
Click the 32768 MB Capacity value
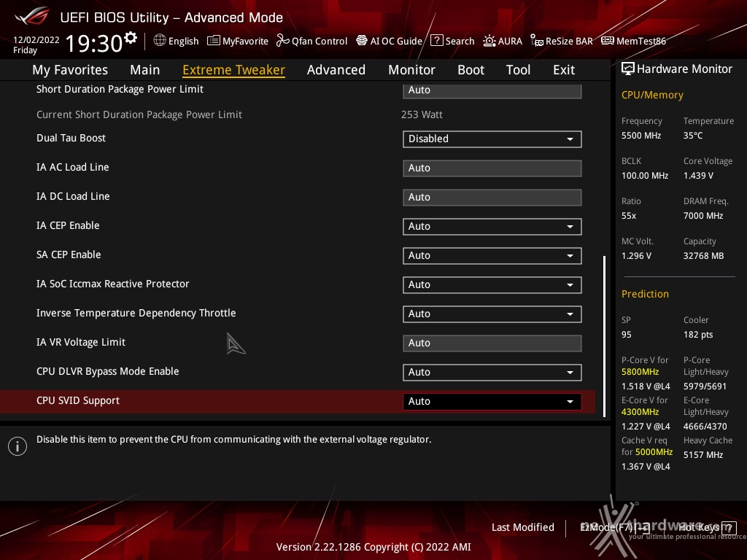[704, 256]
